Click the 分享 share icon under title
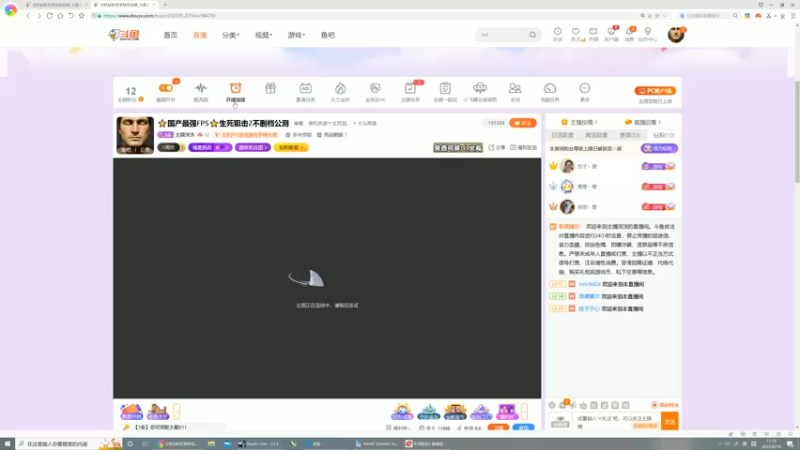800x450 pixels. [496, 147]
